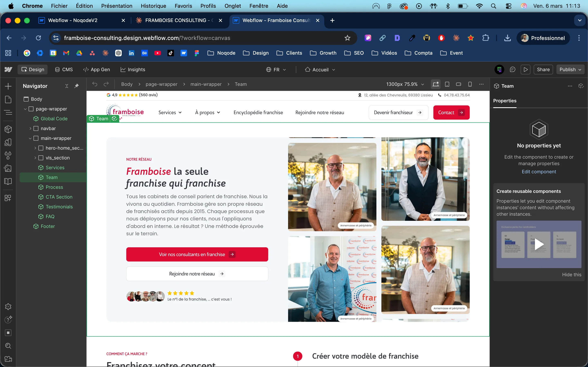This screenshot has width=588, height=367.
Task: Click the Share button
Action: click(543, 70)
